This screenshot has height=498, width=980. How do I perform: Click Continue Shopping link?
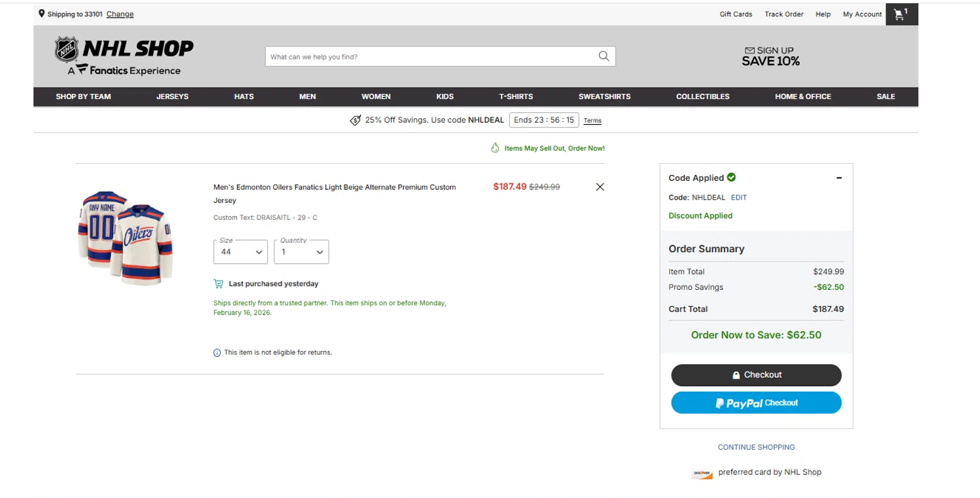pos(757,447)
